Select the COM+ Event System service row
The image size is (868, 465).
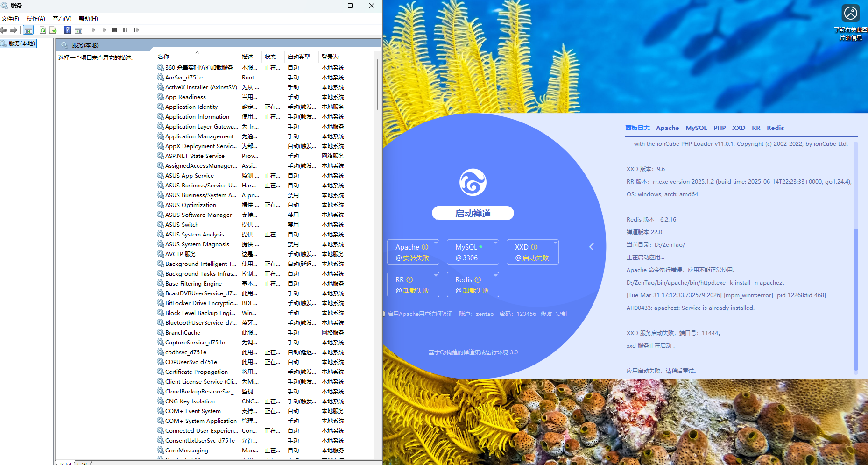coord(252,411)
